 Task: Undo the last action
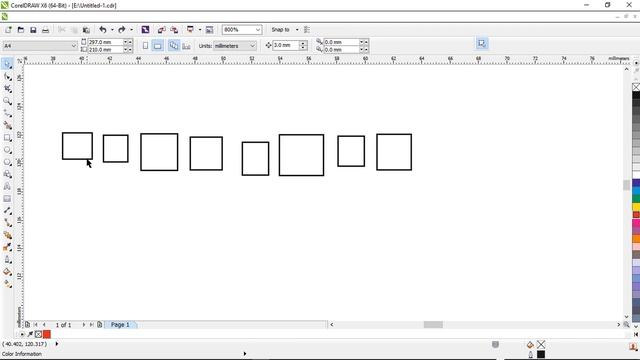[103, 30]
